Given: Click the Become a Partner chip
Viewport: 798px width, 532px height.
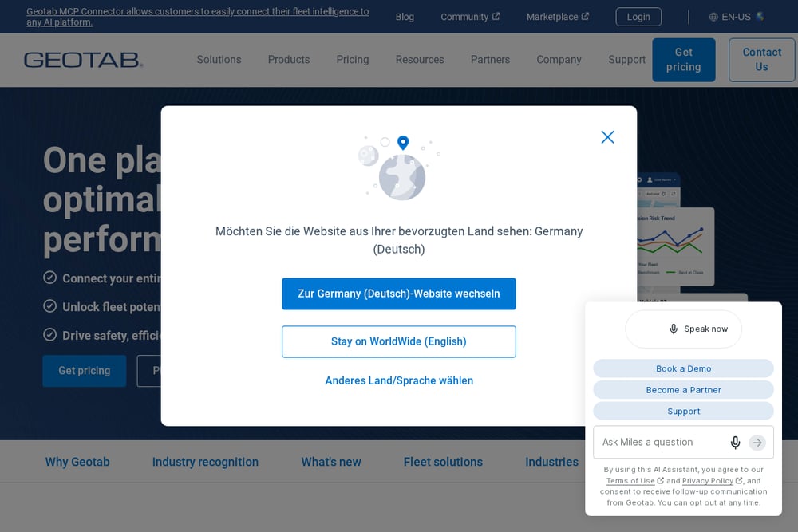Looking at the screenshot, I should 683,389.
